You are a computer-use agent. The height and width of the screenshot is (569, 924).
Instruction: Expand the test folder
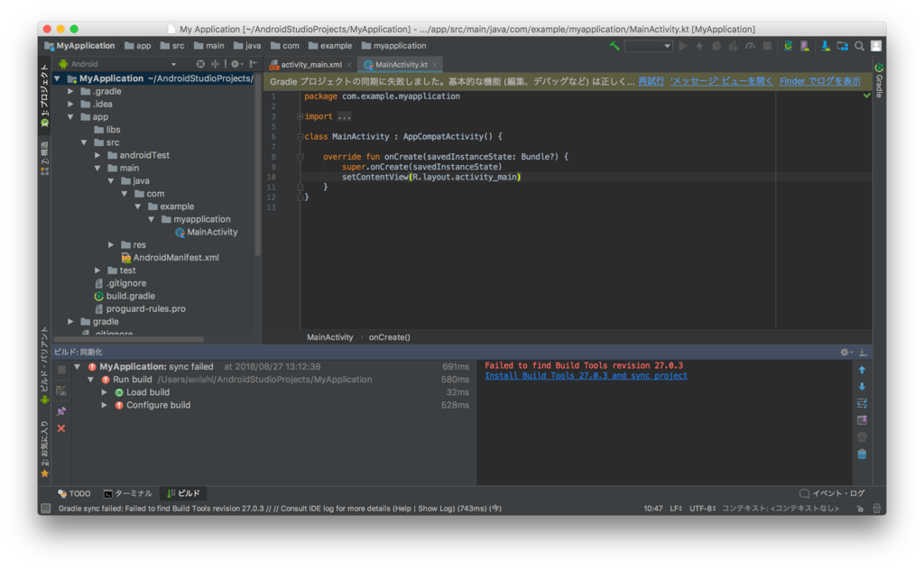tap(97, 271)
